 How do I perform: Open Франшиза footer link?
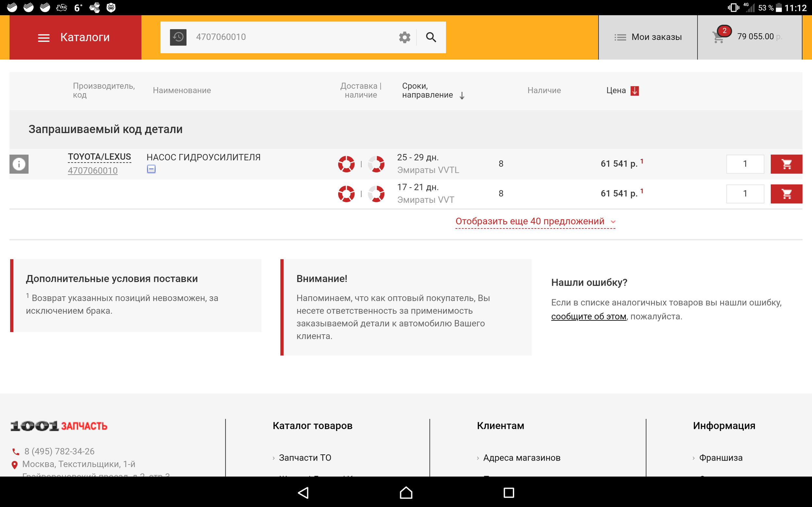[x=721, y=458]
